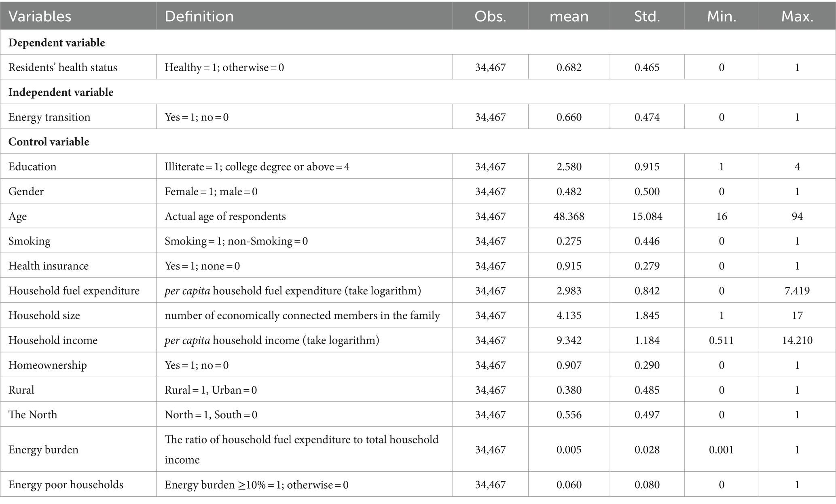Select Energy transition mean 0.660
This screenshot has width=836, height=504.
[569, 117]
